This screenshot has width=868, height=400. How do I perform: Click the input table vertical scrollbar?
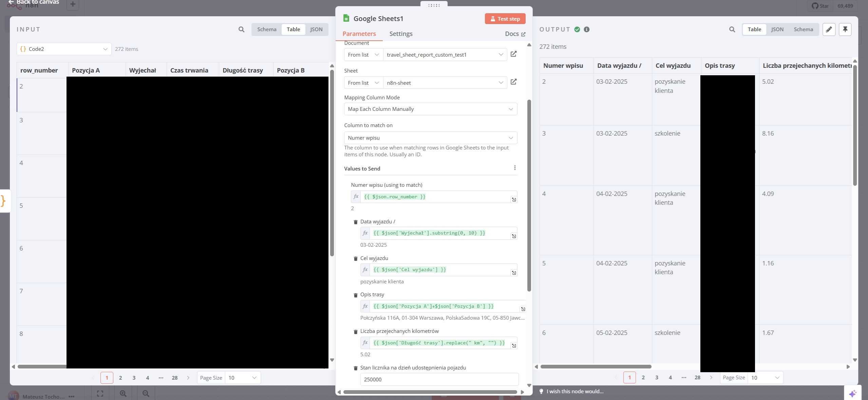click(332, 163)
